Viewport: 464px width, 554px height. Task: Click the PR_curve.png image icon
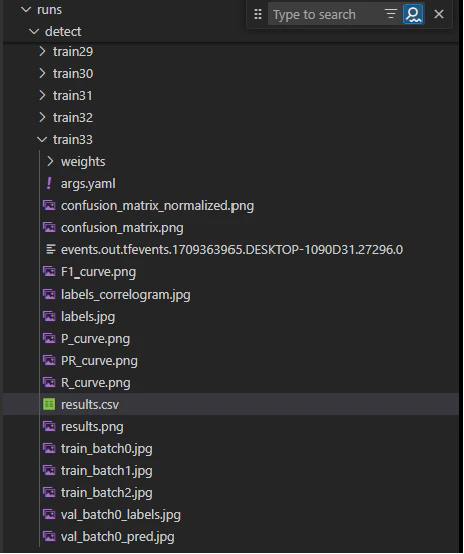click(49, 360)
